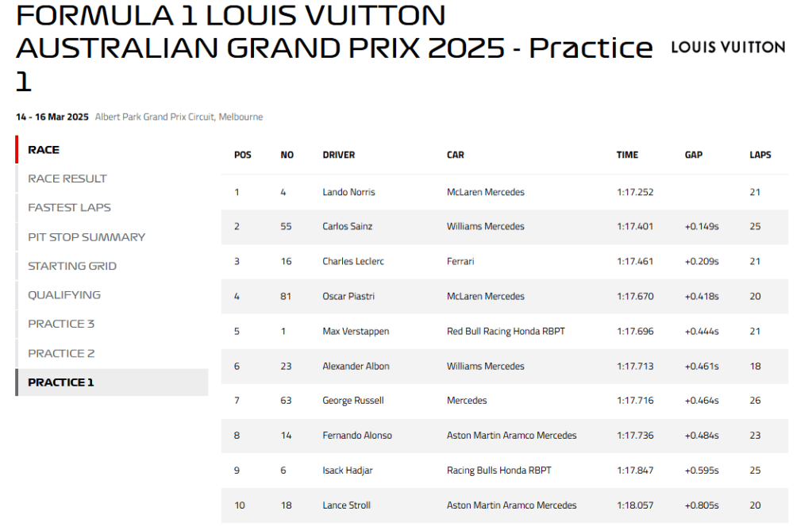Screen dimensions: 812x526
Task: Open Pit Stop Summary section
Action: 87,236
